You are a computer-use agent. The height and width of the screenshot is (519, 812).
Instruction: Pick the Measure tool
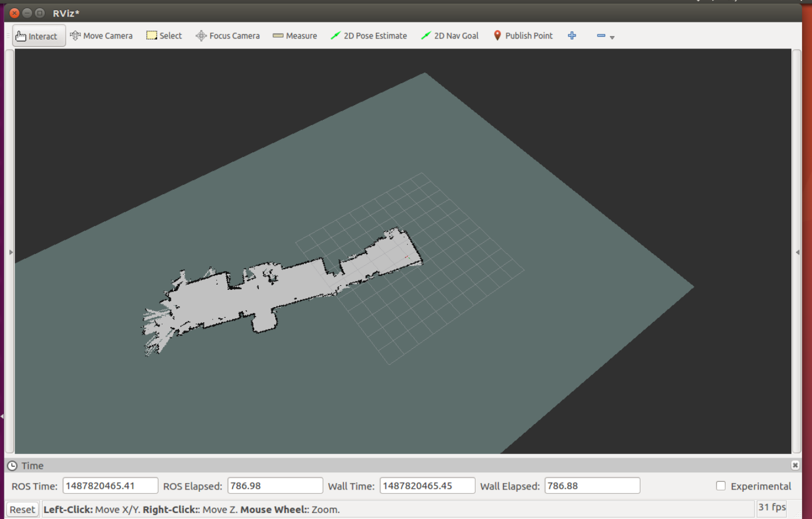point(295,36)
